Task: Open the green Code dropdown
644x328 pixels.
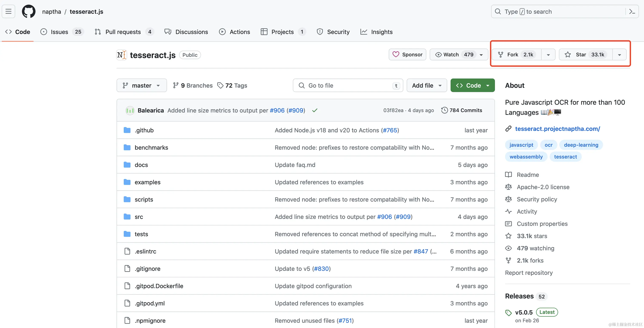Action: point(472,85)
